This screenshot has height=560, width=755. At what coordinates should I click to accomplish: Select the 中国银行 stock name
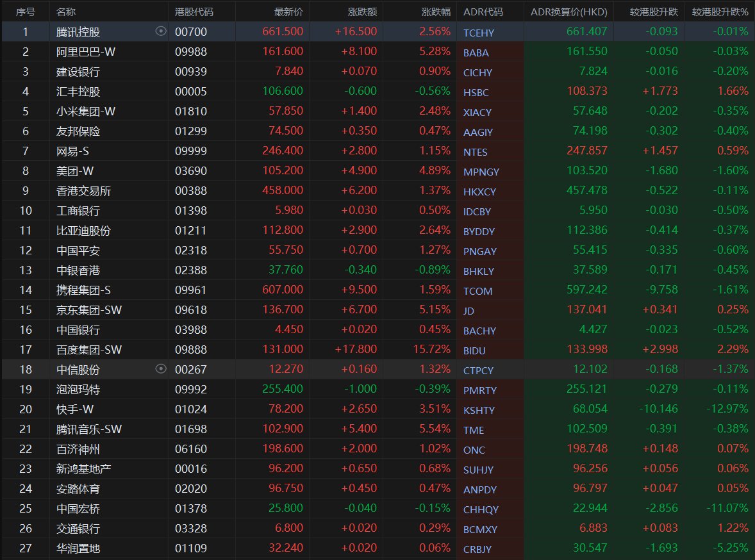78,329
